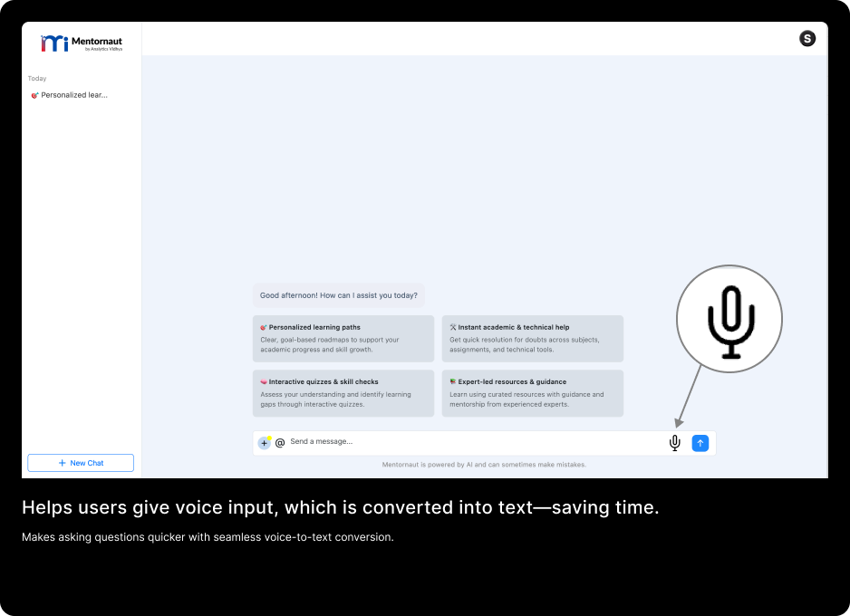
Task: Start a conversation with New Chat button
Action: click(81, 463)
